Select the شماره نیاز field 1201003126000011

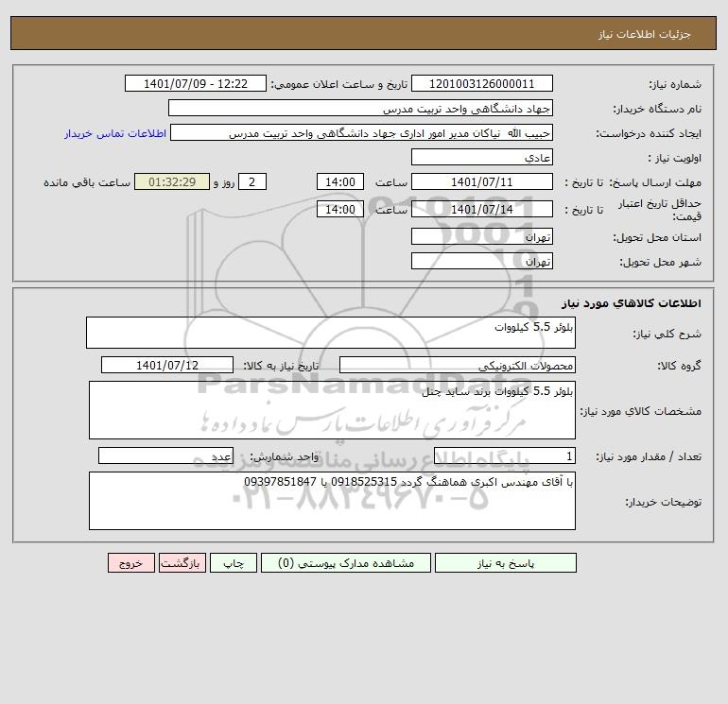coord(482,83)
